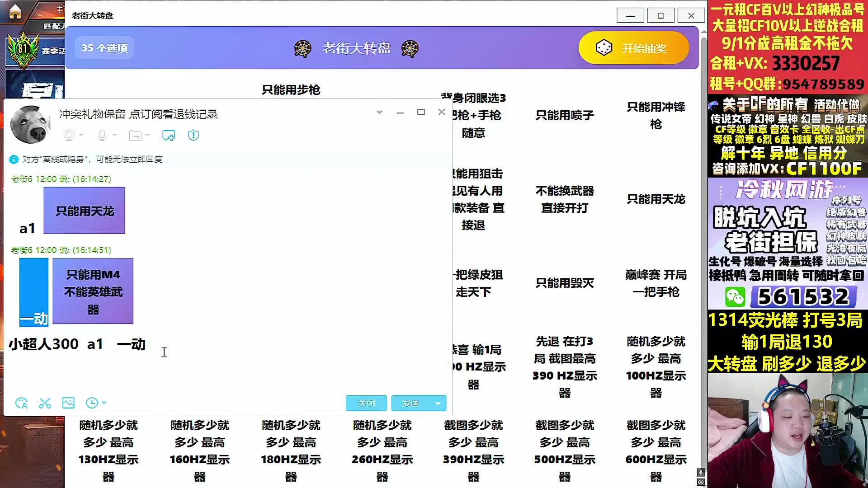This screenshot has height=488, width=868.
Task: Click the contact's dog avatar
Action: pos(30,124)
